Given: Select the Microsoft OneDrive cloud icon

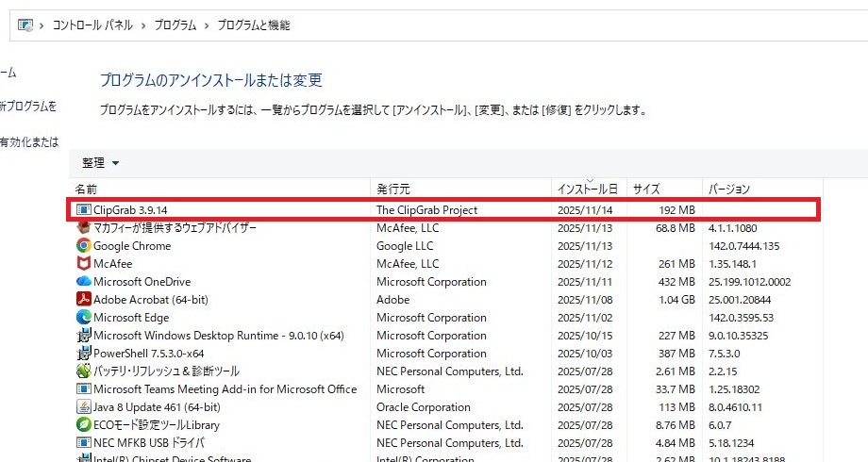Looking at the screenshot, I should pyautogui.click(x=83, y=282).
